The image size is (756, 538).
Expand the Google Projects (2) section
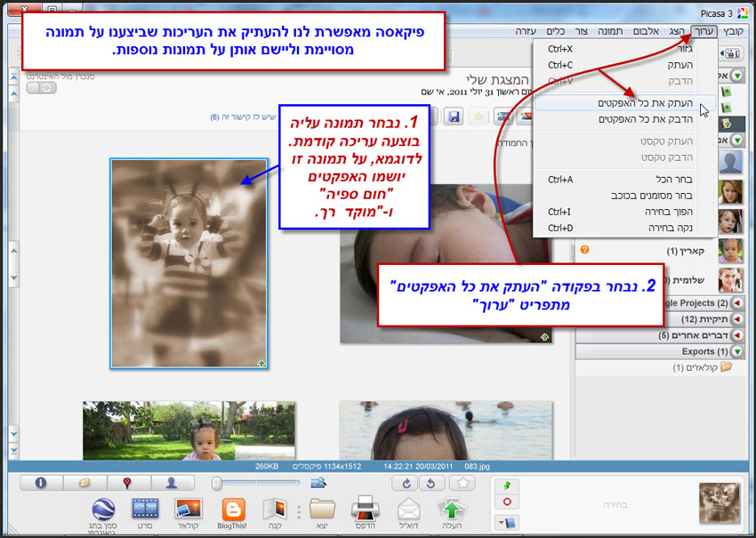pos(737,302)
